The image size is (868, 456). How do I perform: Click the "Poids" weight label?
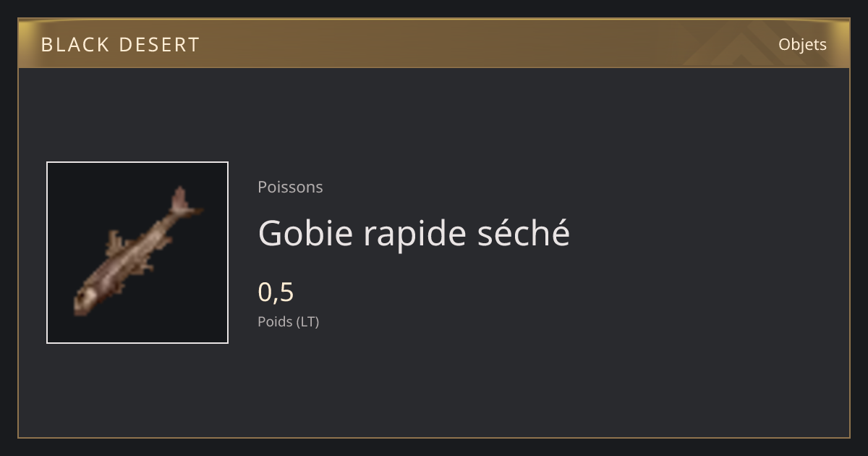point(275,321)
